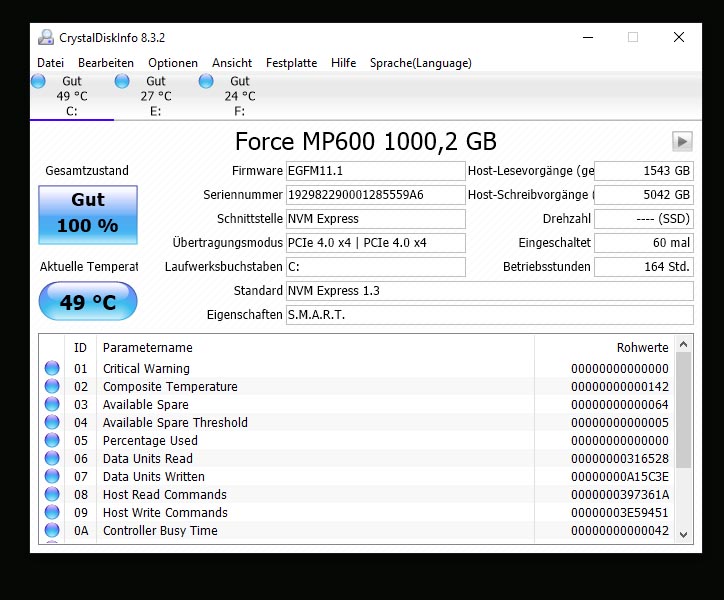
Task: Open the Sprache(Language) menu
Action: point(421,63)
